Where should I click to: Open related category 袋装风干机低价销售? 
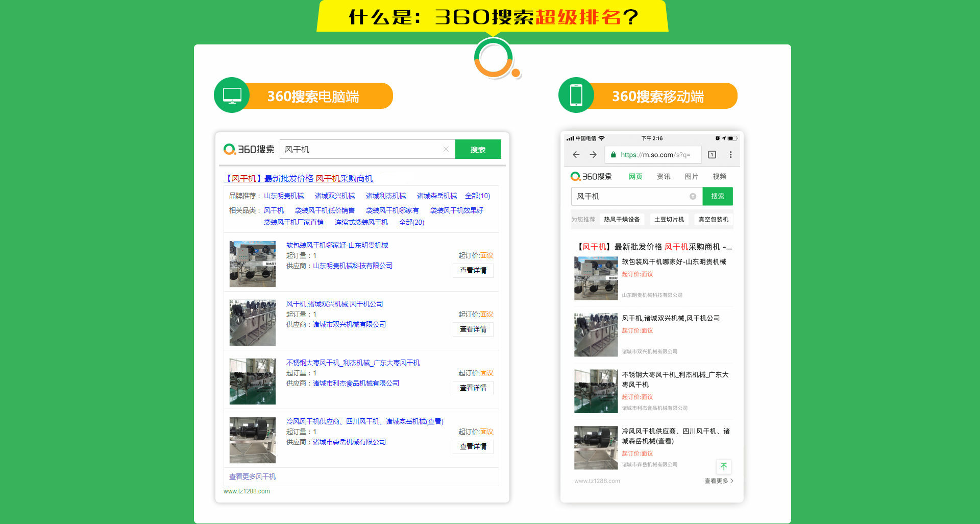coord(325,210)
